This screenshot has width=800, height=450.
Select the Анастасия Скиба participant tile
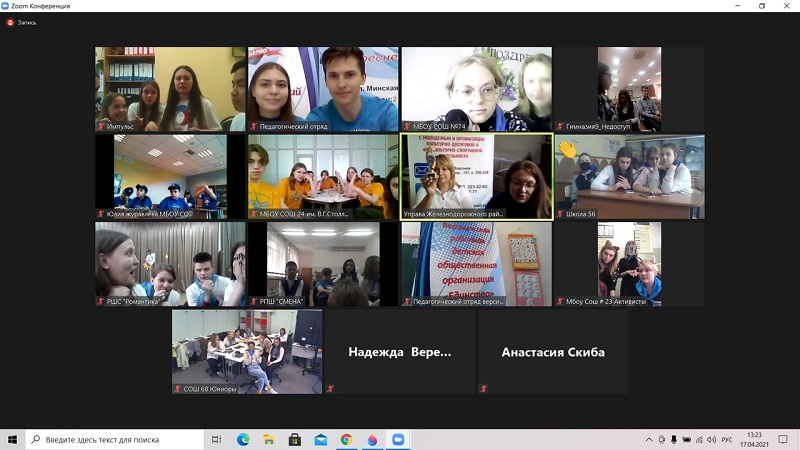[552, 352]
